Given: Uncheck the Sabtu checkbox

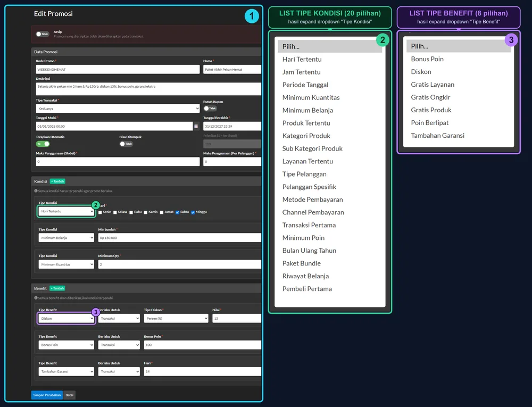Looking at the screenshot, I should tap(178, 212).
